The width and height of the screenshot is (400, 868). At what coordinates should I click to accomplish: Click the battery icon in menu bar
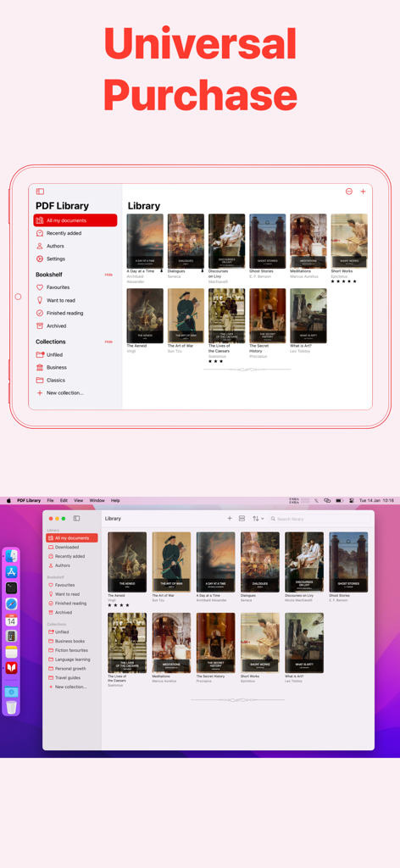pyautogui.click(x=339, y=500)
